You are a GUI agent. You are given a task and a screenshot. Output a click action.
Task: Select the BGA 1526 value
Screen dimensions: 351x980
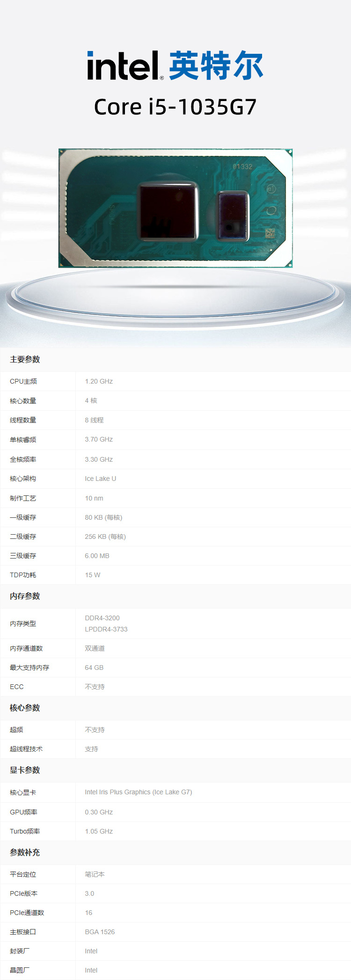100,932
